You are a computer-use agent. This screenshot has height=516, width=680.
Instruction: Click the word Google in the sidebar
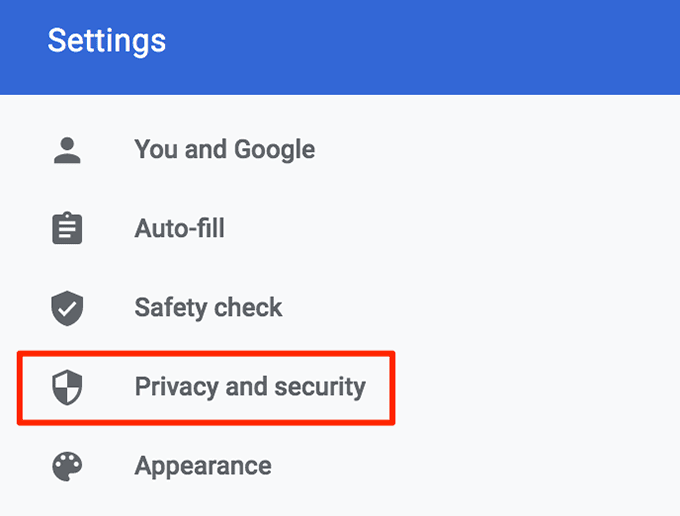(273, 150)
